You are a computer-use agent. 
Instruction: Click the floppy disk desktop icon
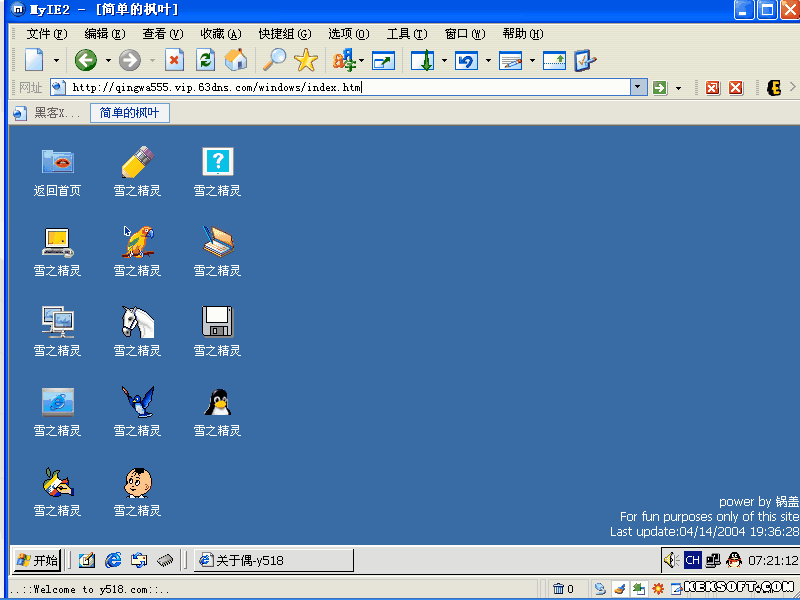pos(218,321)
